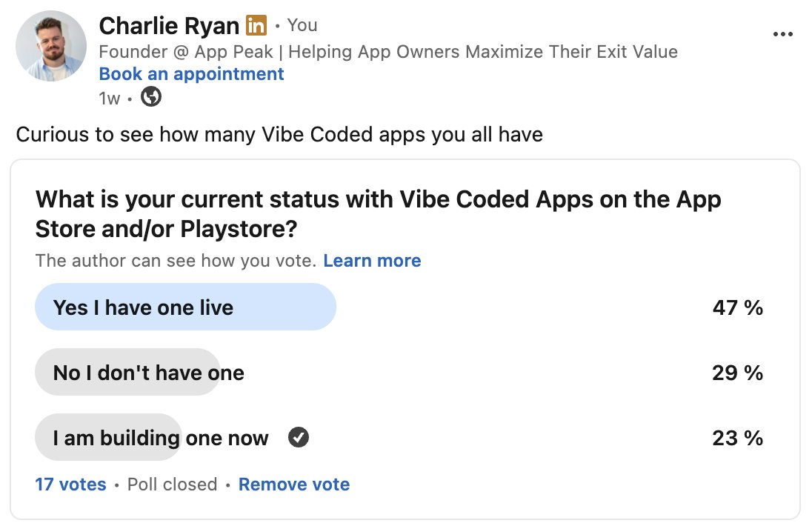Click the 'You' label beside the name
Screen dimensions: 812x526
pos(302,25)
